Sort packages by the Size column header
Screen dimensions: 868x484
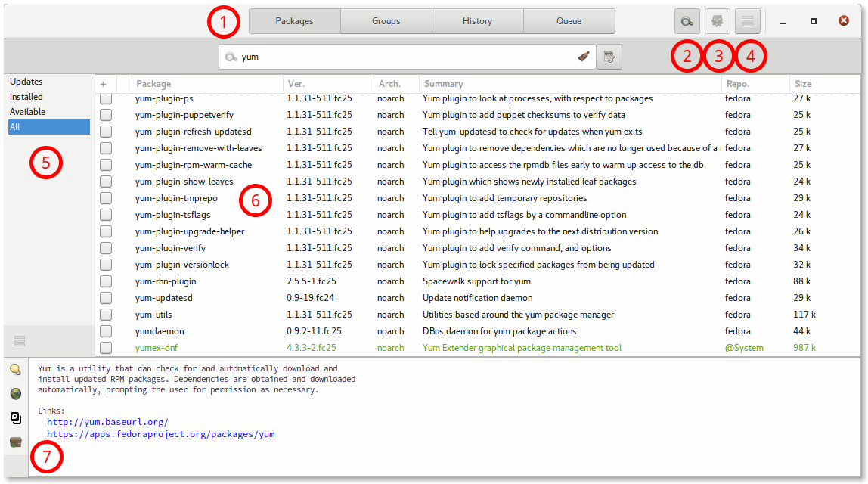pyautogui.click(x=803, y=84)
